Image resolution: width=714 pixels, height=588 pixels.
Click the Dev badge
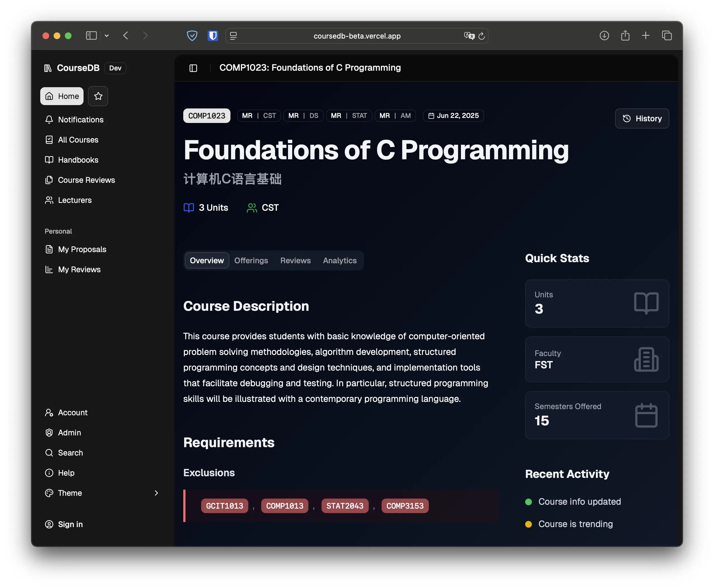115,68
